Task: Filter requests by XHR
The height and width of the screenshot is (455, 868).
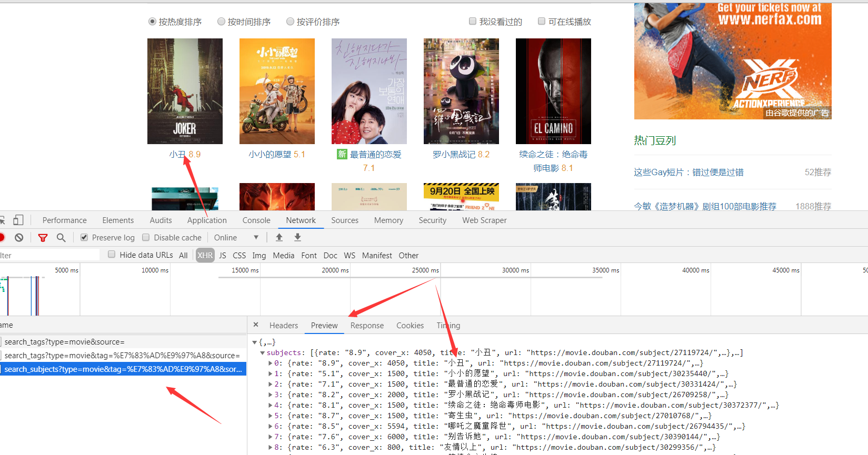Action: (205, 255)
